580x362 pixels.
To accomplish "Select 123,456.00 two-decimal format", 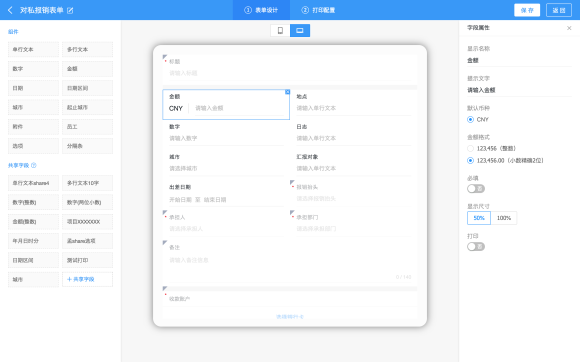I will (470, 160).
